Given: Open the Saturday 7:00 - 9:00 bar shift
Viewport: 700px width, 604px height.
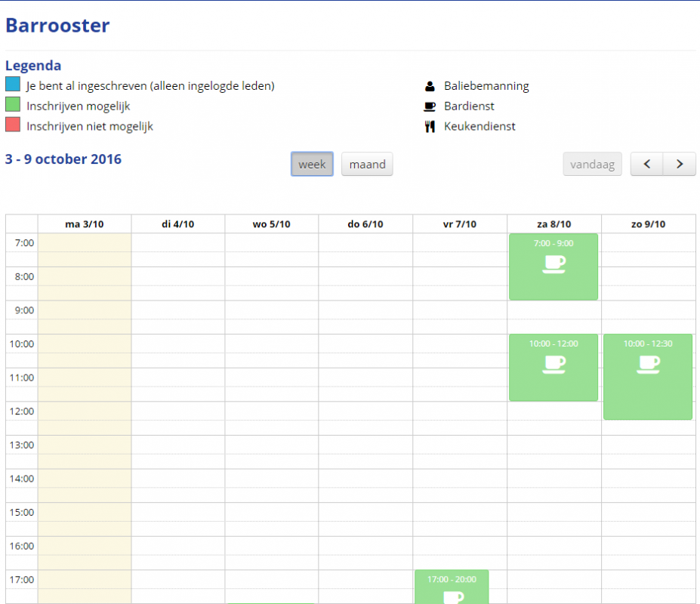Looking at the screenshot, I should point(554,267).
